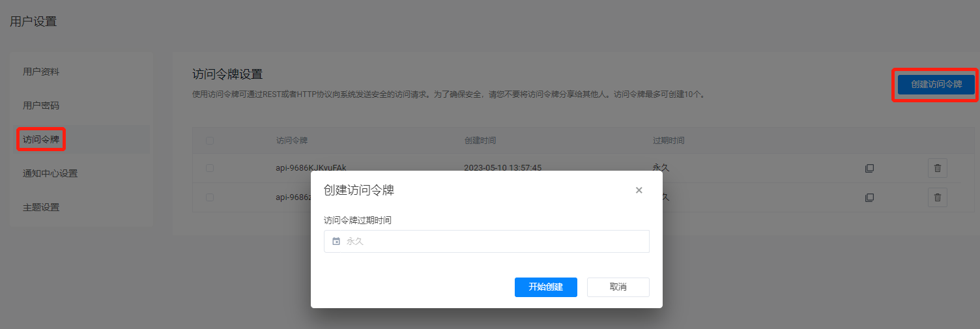The height and width of the screenshot is (329, 980).
Task: Click the api-9686KJKvuFAk token text
Action: [315, 167]
